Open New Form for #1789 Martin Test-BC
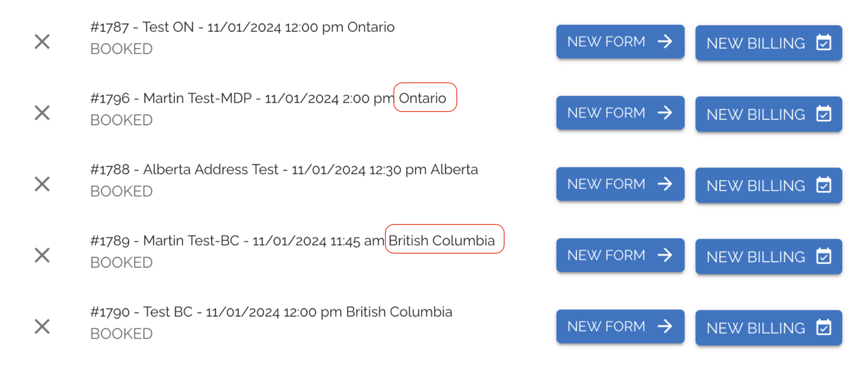868x366 pixels. 620,255
